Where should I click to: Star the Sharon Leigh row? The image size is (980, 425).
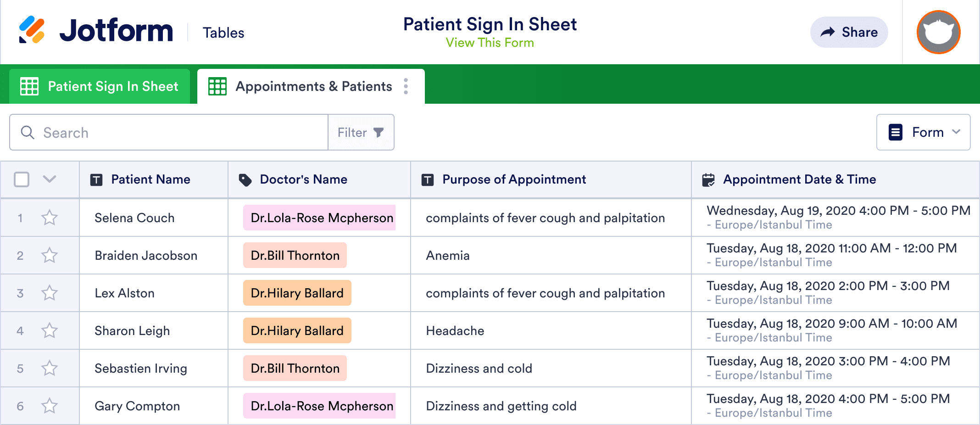[x=50, y=330]
